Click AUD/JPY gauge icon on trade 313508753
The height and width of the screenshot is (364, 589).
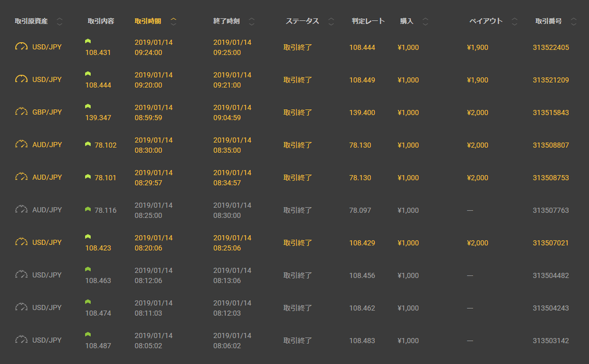[21, 177]
